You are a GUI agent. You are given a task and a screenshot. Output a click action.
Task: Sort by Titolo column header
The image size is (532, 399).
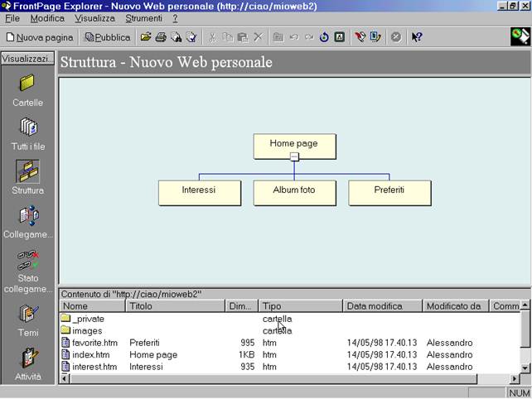pyautogui.click(x=176, y=306)
